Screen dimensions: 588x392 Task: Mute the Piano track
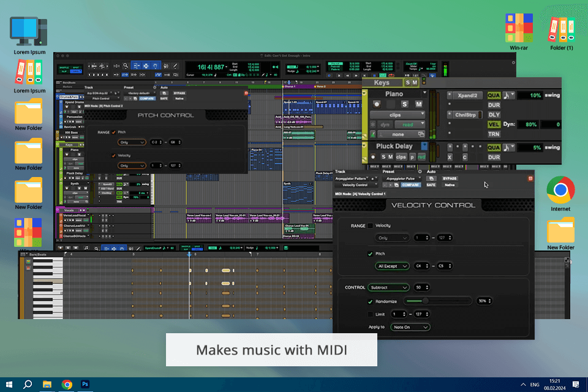click(x=418, y=104)
